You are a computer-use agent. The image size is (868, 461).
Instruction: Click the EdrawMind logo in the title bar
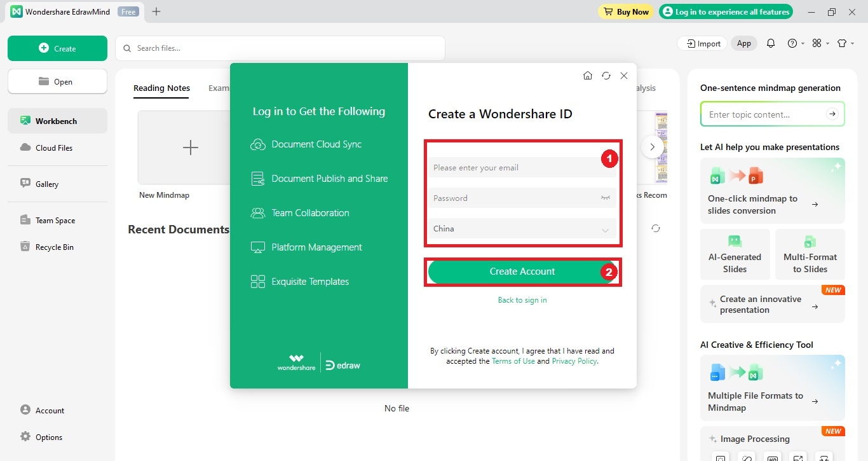pos(17,11)
